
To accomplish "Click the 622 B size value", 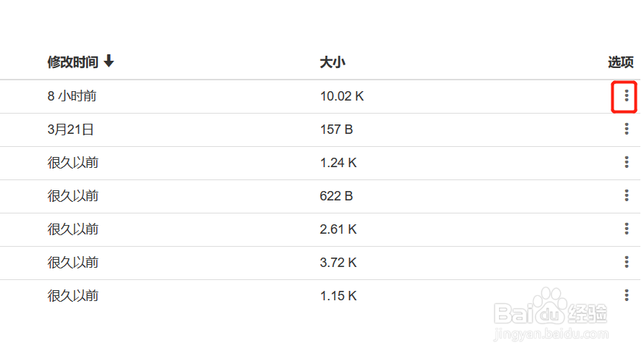I will tap(336, 196).
